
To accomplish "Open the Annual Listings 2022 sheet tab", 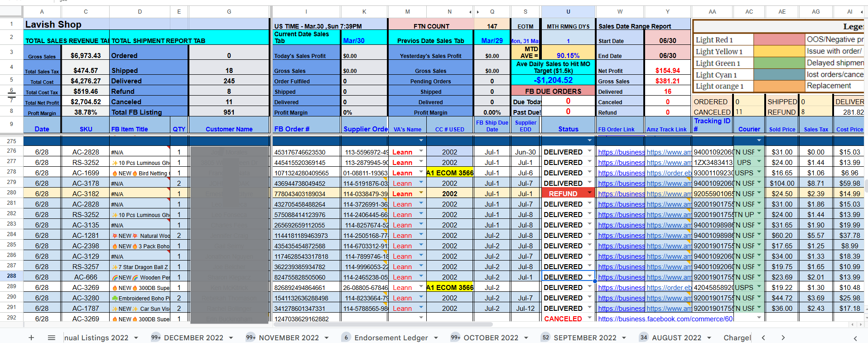I will [96, 338].
